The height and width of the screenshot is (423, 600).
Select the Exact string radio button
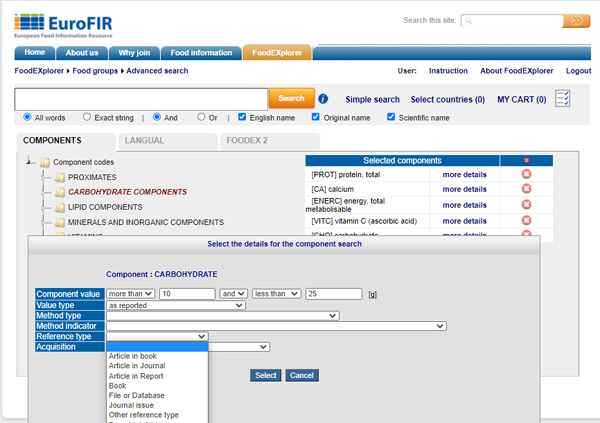point(87,117)
